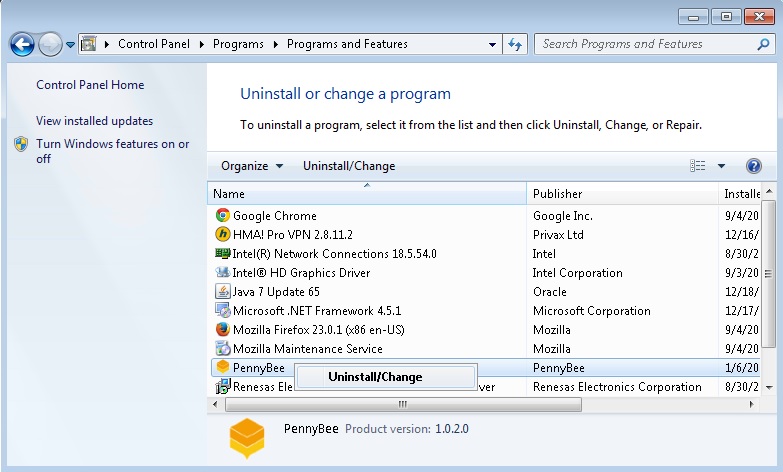Open the Organize dropdown menu
The image size is (783, 472).
(252, 166)
